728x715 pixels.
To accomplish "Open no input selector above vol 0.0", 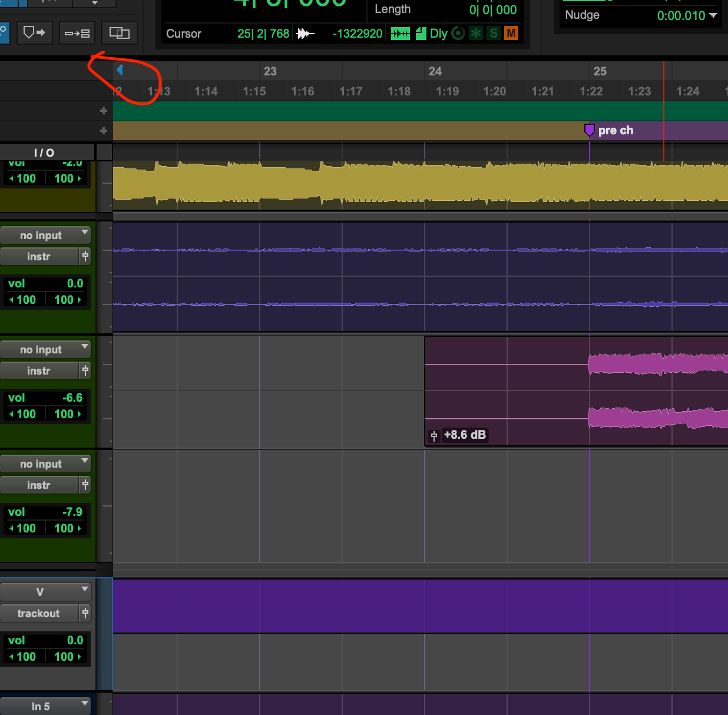I will pyautogui.click(x=45, y=235).
